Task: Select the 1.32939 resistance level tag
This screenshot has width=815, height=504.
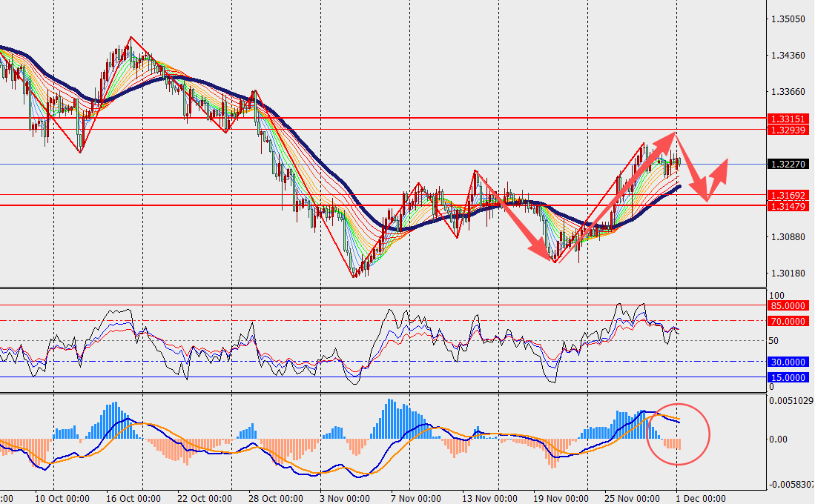Action: click(788, 130)
